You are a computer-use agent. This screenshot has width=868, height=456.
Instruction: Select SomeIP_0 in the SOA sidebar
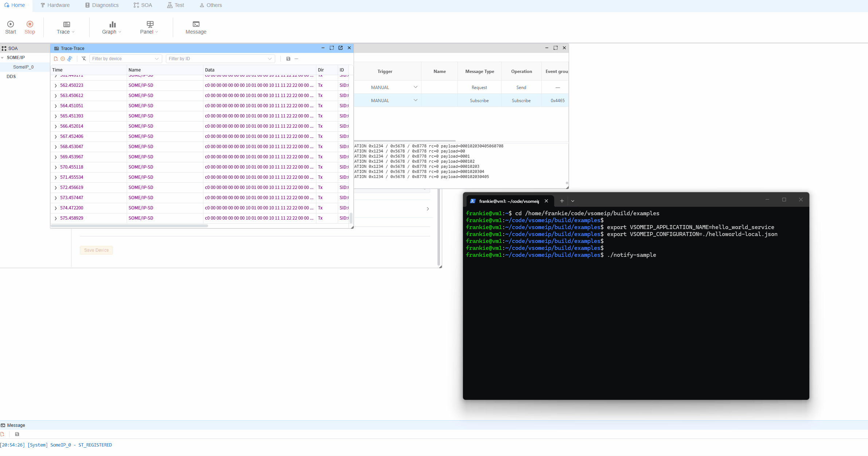click(x=24, y=67)
